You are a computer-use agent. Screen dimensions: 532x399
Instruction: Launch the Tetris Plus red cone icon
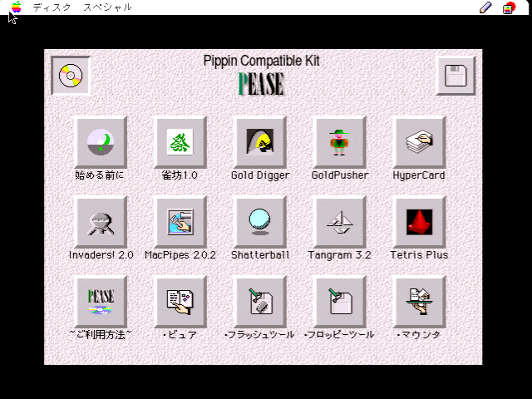point(419,222)
